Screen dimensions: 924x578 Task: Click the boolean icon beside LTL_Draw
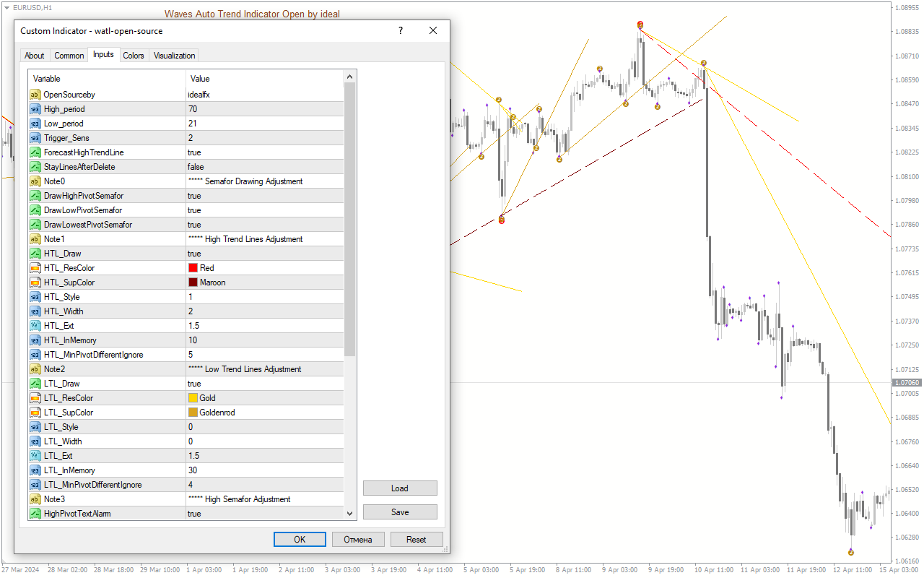click(35, 384)
